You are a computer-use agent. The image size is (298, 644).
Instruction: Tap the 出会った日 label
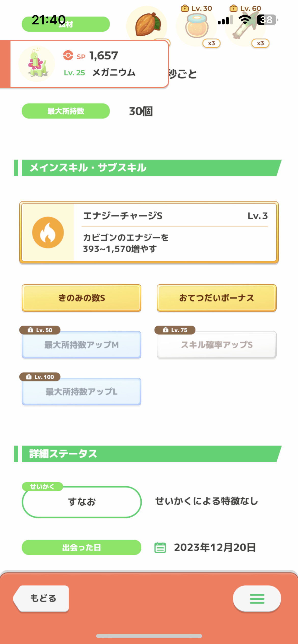click(x=82, y=547)
